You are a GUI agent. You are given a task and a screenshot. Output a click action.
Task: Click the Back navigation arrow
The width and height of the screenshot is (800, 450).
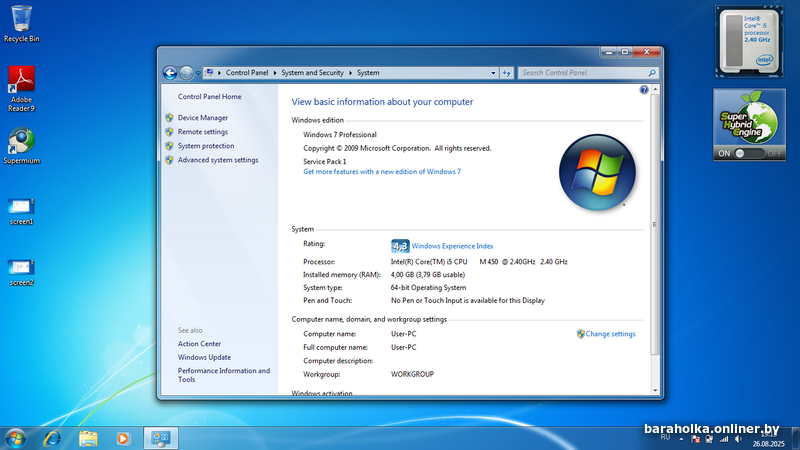[x=170, y=73]
